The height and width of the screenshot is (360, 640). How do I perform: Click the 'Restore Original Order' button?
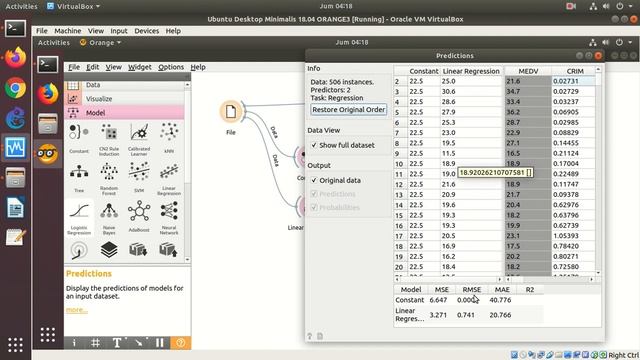pyautogui.click(x=349, y=110)
